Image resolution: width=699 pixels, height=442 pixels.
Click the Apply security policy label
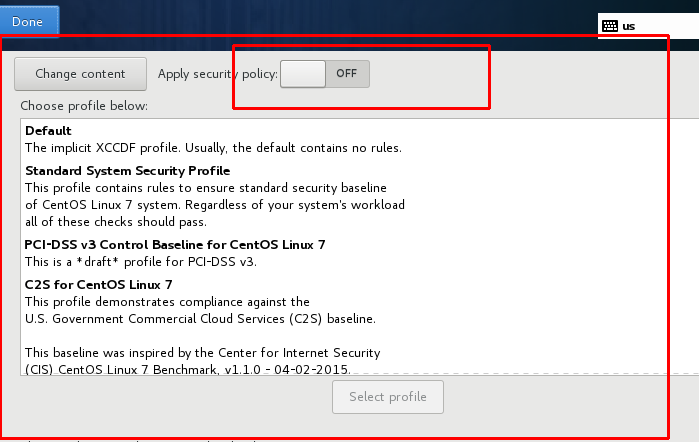point(218,74)
